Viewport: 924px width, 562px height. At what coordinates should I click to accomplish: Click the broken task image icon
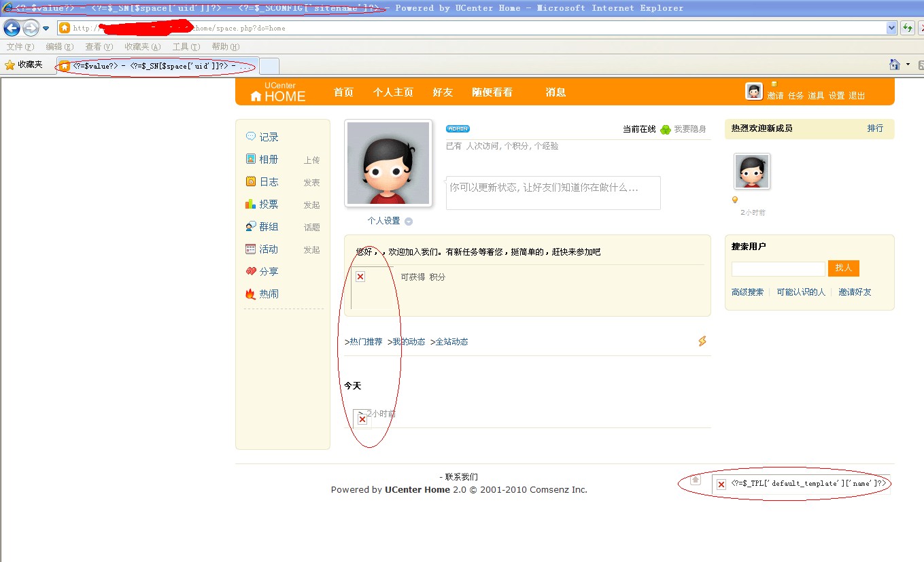pyautogui.click(x=360, y=277)
